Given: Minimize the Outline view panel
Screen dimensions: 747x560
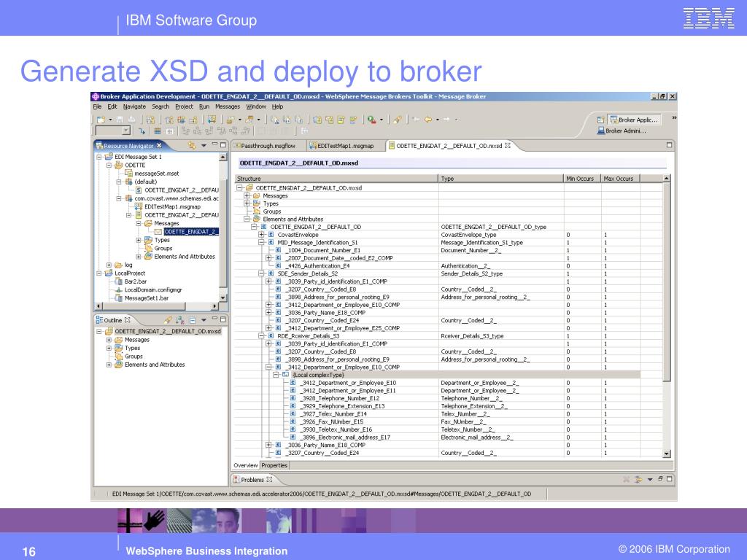Looking at the screenshot, I should point(214,319).
